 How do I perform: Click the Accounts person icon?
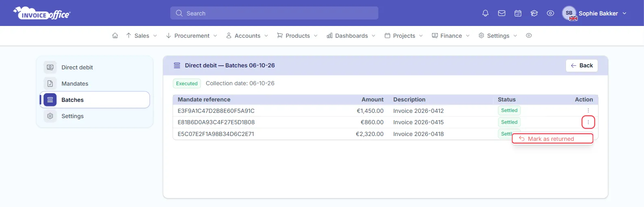(x=229, y=36)
